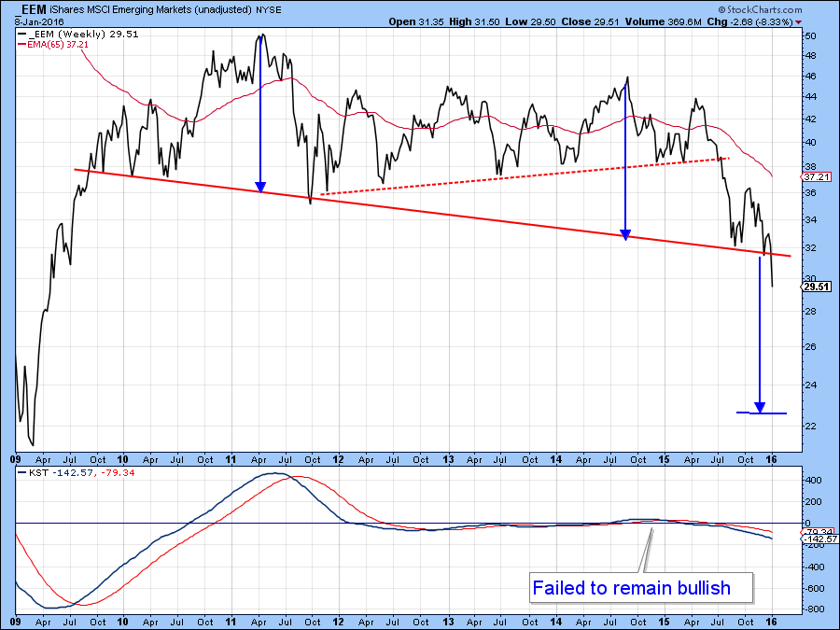Click the red down-triangle change indicator
840x630 pixels.
(x=799, y=22)
